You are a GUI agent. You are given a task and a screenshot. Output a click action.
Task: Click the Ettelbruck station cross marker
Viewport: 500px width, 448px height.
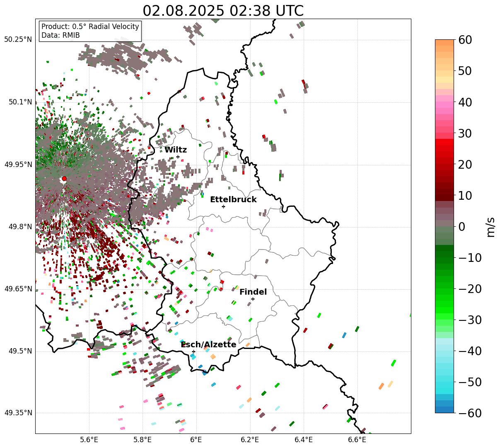pyautogui.click(x=223, y=206)
